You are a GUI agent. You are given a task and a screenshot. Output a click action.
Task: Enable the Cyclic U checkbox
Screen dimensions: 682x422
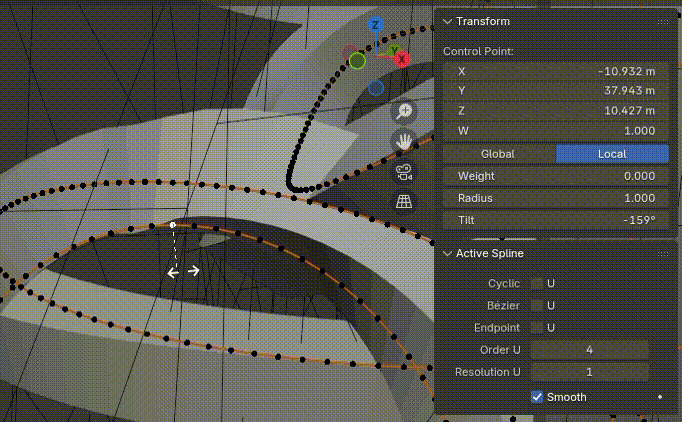537,284
